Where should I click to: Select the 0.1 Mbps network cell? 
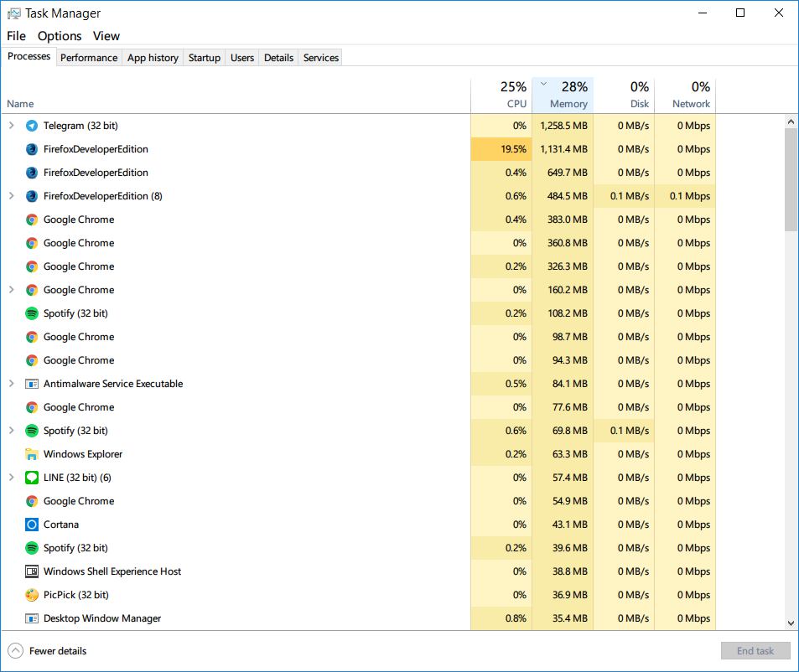pyautogui.click(x=685, y=196)
